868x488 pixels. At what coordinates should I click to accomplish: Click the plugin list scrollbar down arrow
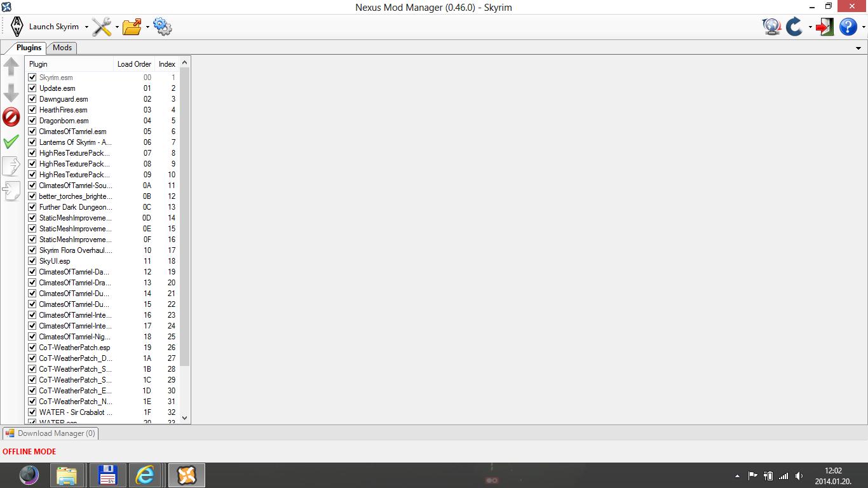pos(185,418)
